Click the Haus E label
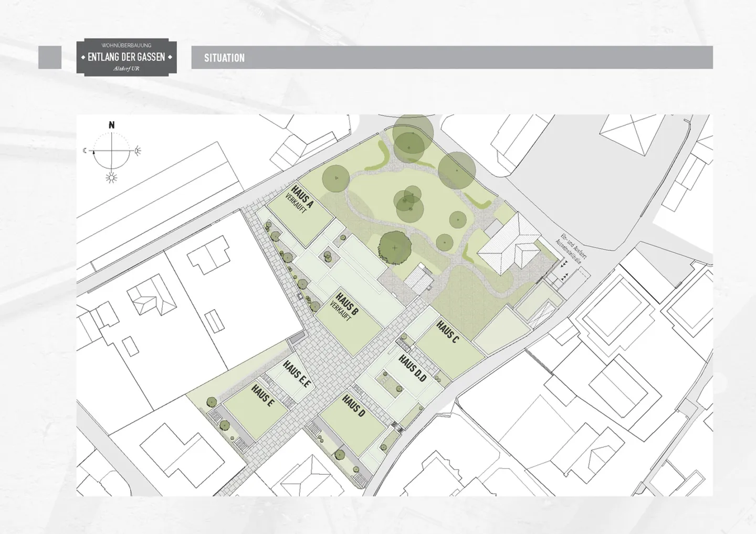The image size is (756, 534). pyautogui.click(x=262, y=396)
